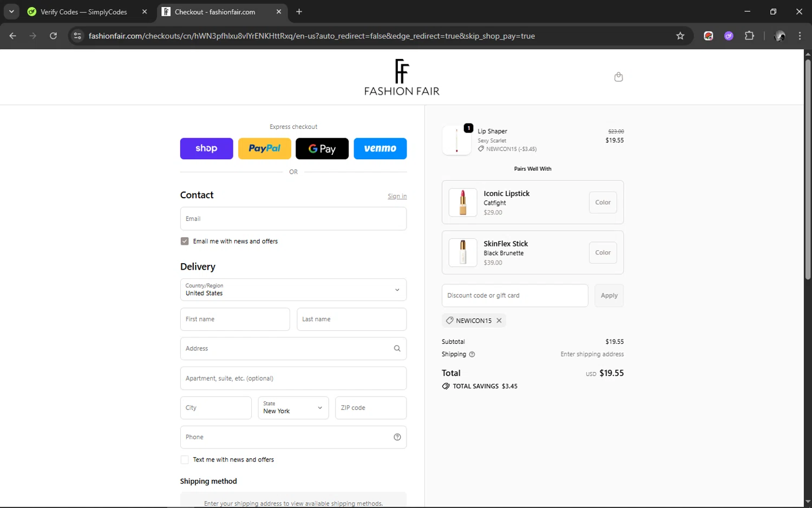Viewport: 812px width, 508px height.
Task: Click the purple extension icon in toolbar
Action: coord(729,36)
